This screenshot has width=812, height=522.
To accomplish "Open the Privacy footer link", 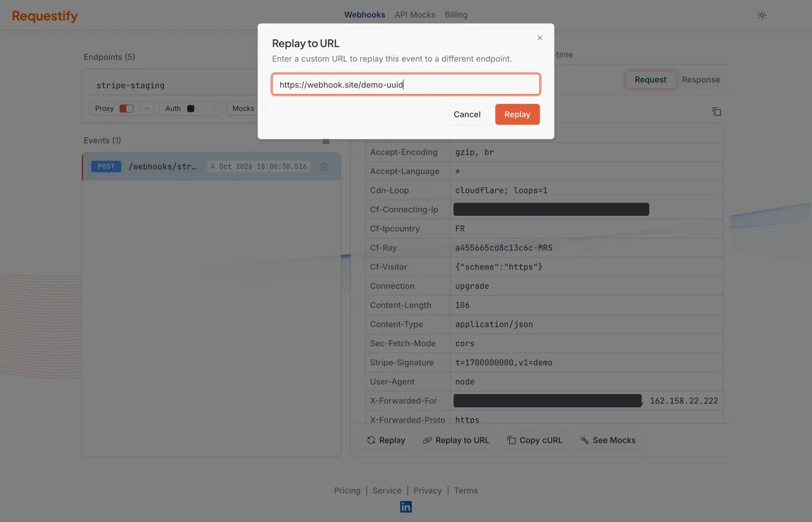I will click(x=427, y=491).
